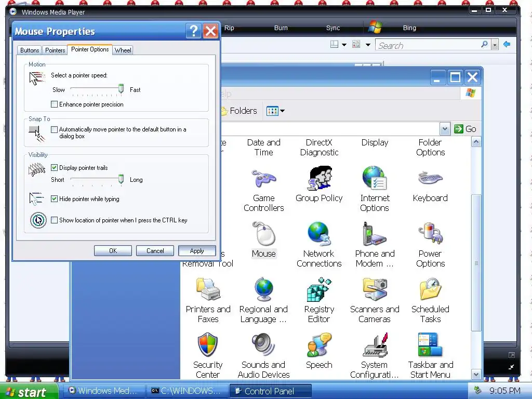Click the system tray clock showing 9:05 PM
The width and height of the screenshot is (532, 399).
tap(505, 391)
